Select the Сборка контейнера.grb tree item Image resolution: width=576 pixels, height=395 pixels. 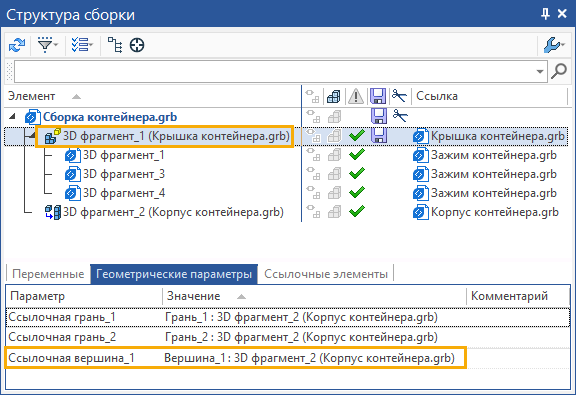tap(110, 117)
